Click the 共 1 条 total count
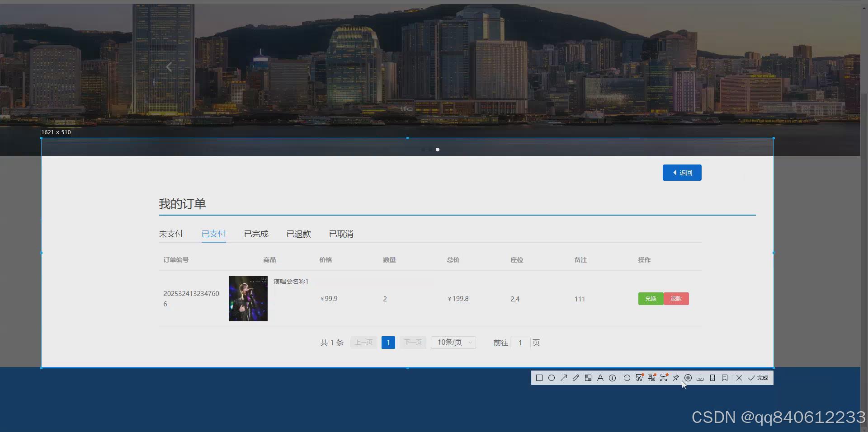Viewport: 868px width, 432px height. 332,343
